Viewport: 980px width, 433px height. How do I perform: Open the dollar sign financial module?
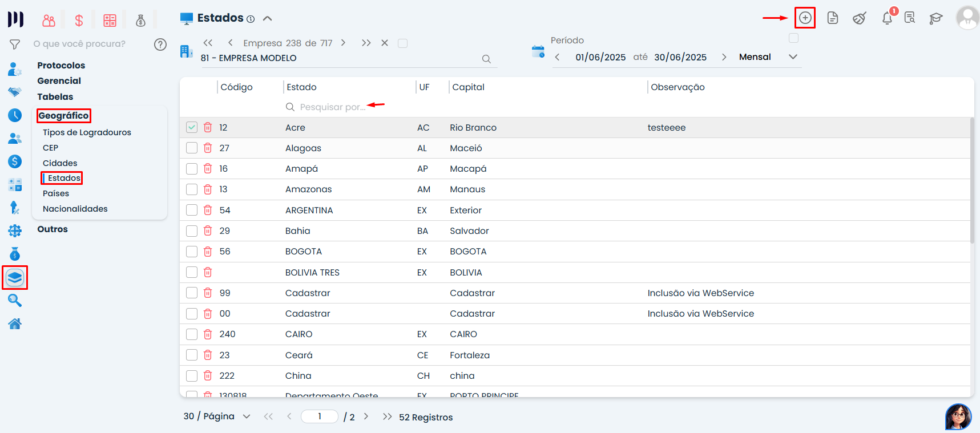[x=79, y=21]
